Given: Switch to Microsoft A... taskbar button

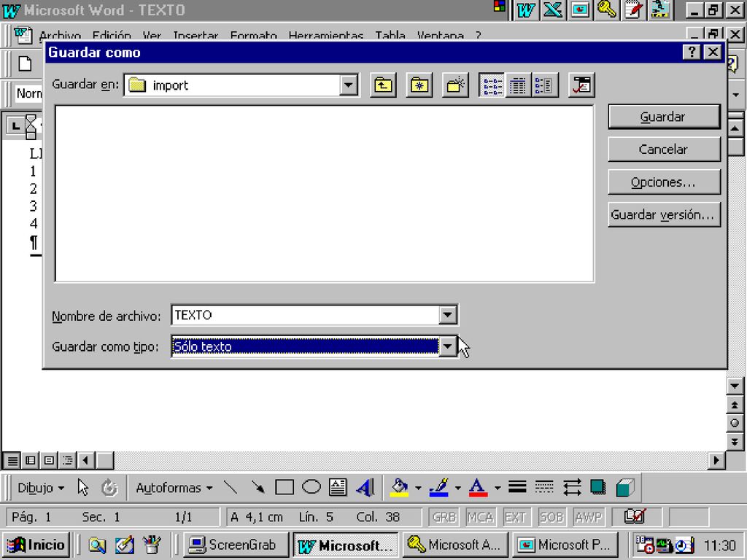Looking at the screenshot, I should point(455,545).
